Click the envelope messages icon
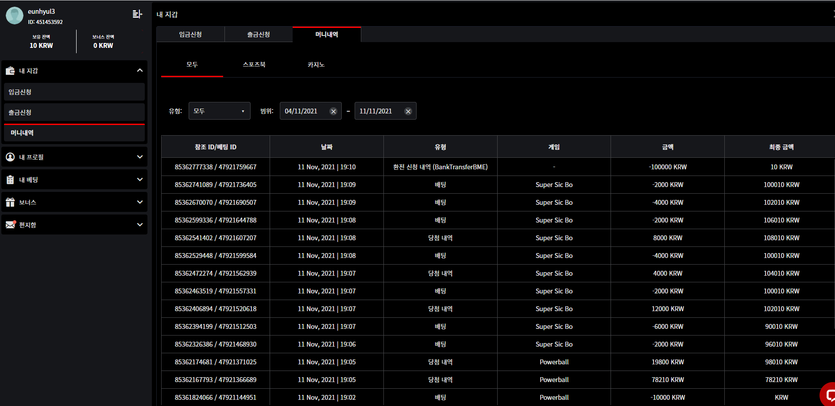The width and height of the screenshot is (835, 406). click(10, 225)
